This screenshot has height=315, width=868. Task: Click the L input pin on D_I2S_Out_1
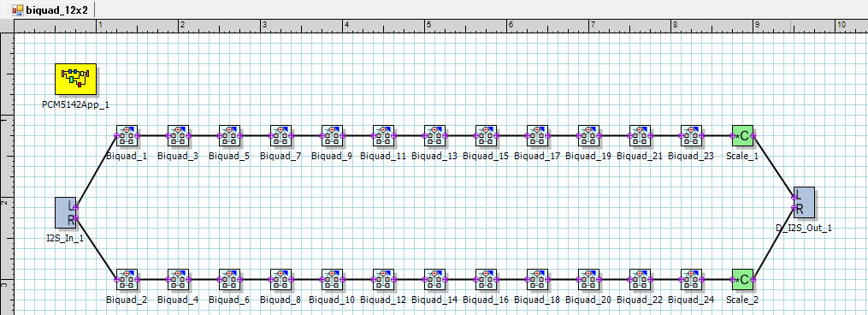(794, 197)
